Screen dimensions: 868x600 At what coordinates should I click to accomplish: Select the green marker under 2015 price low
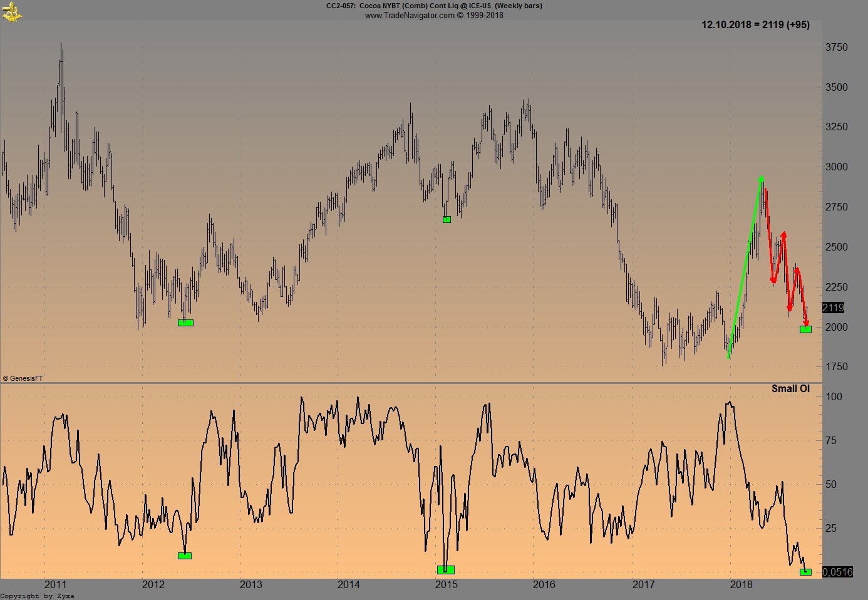447,219
